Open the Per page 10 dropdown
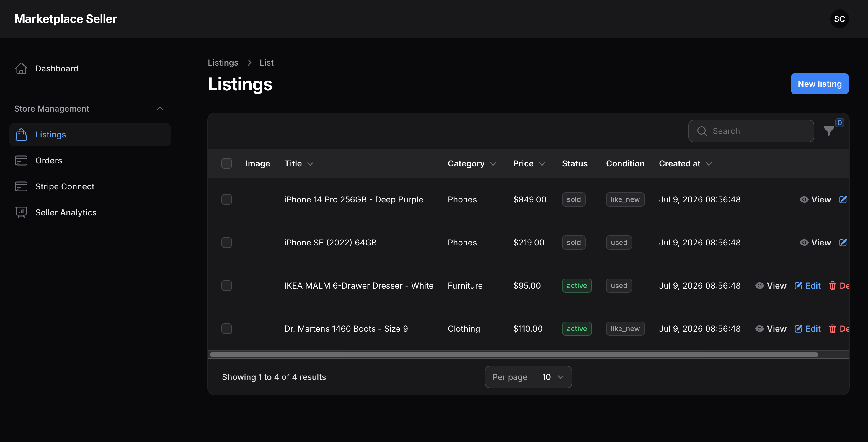This screenshot has width=868, height=442. tap(553, 377)
